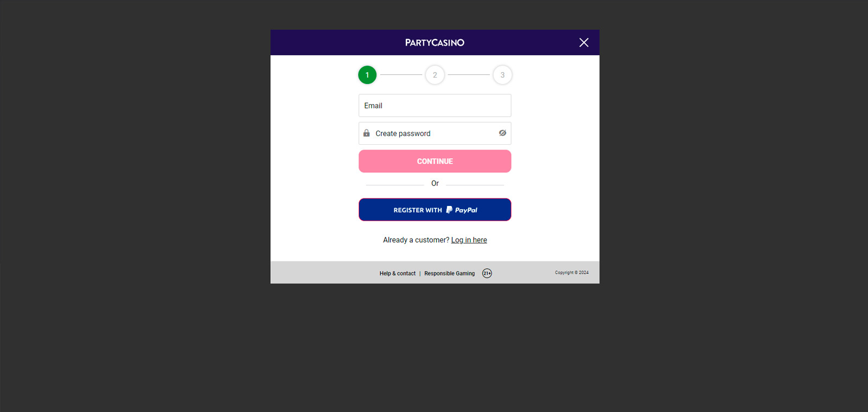Focus the Email input field
This screenshot has height=412, width=868.
tap(435, 106)
